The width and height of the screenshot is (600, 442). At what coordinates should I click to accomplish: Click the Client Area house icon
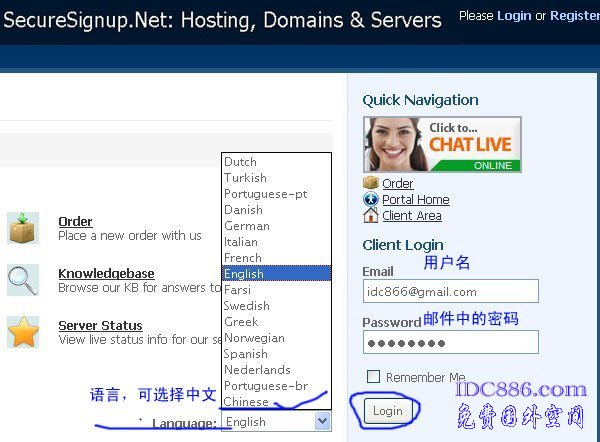(x=371, y=215)
